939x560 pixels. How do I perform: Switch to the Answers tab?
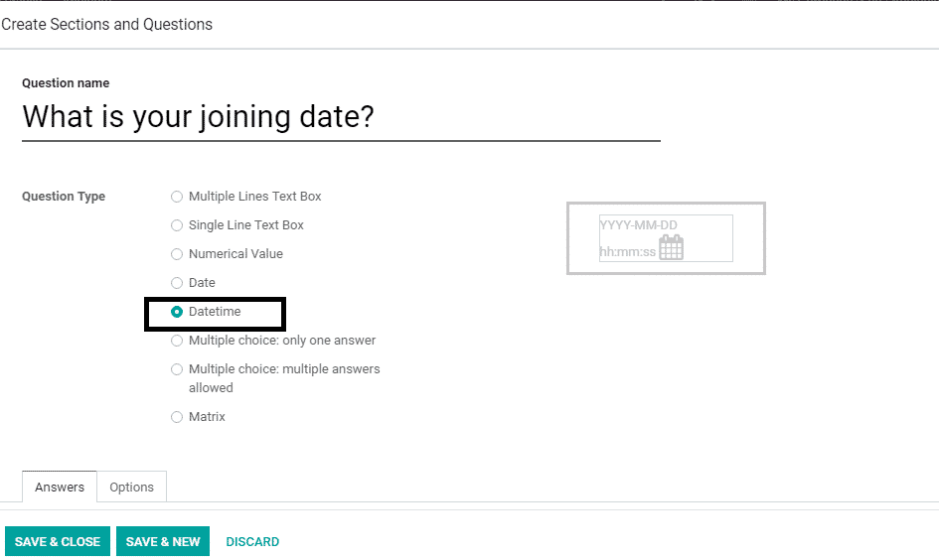(x=60, y=487)
